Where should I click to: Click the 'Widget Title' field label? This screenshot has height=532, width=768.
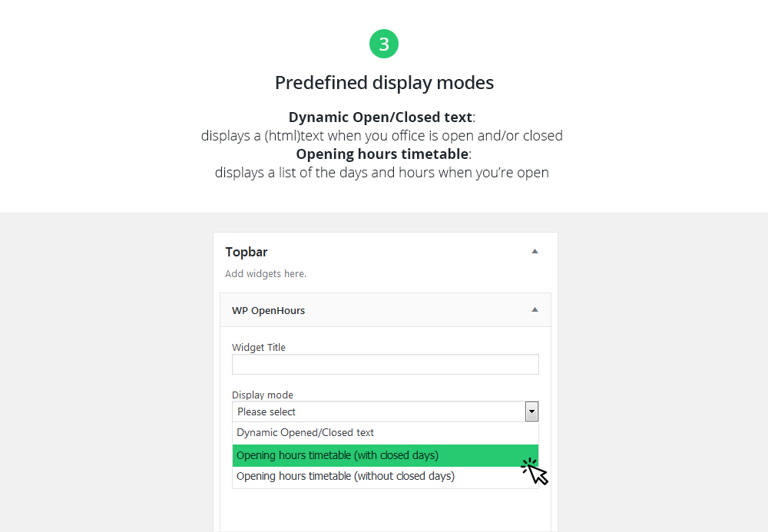259,348
